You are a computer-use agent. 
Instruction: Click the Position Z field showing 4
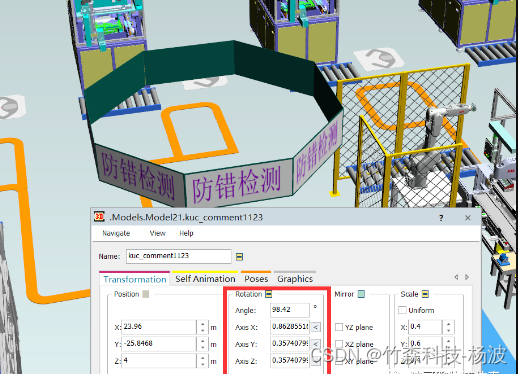pyautogui.click(x=159, y=361)
